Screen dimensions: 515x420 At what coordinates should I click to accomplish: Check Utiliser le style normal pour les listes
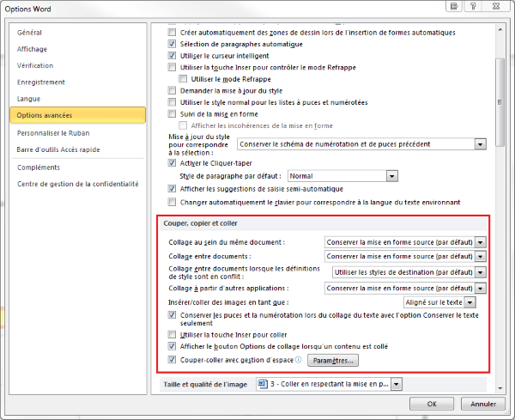172,102
